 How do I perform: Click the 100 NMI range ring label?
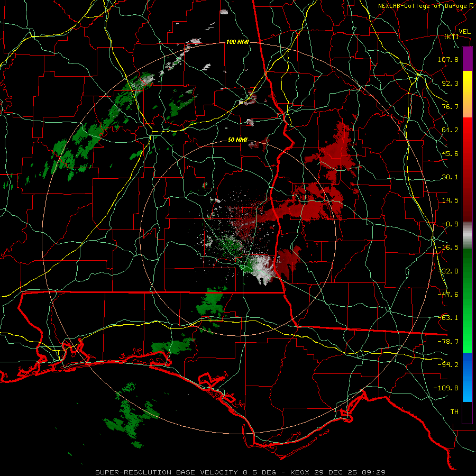[x=237, y=42]
